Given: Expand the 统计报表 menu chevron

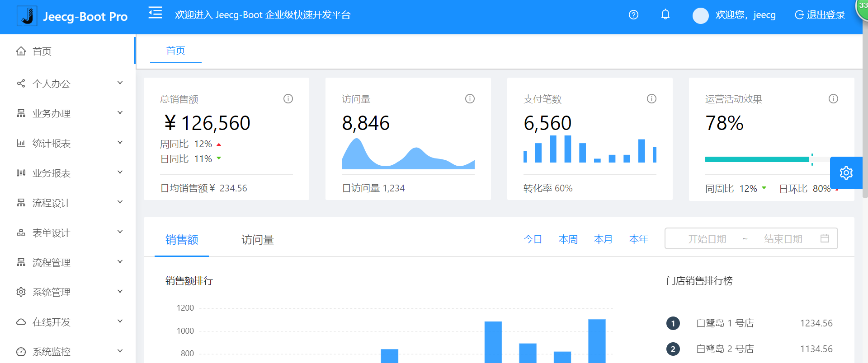Looking at the screenshot, I should pos(120,142).
